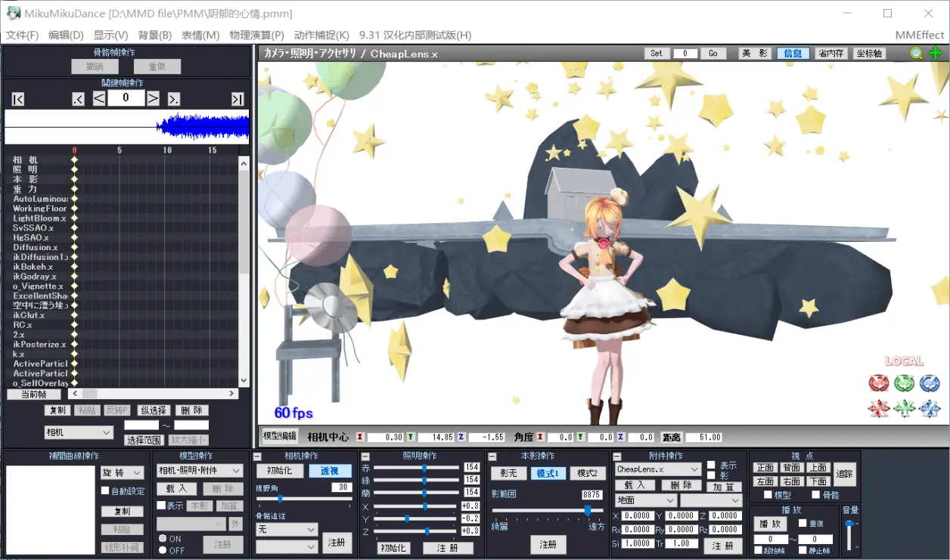
Task: Open the 相机 dropdown below timeline
Action: (79, 432)
